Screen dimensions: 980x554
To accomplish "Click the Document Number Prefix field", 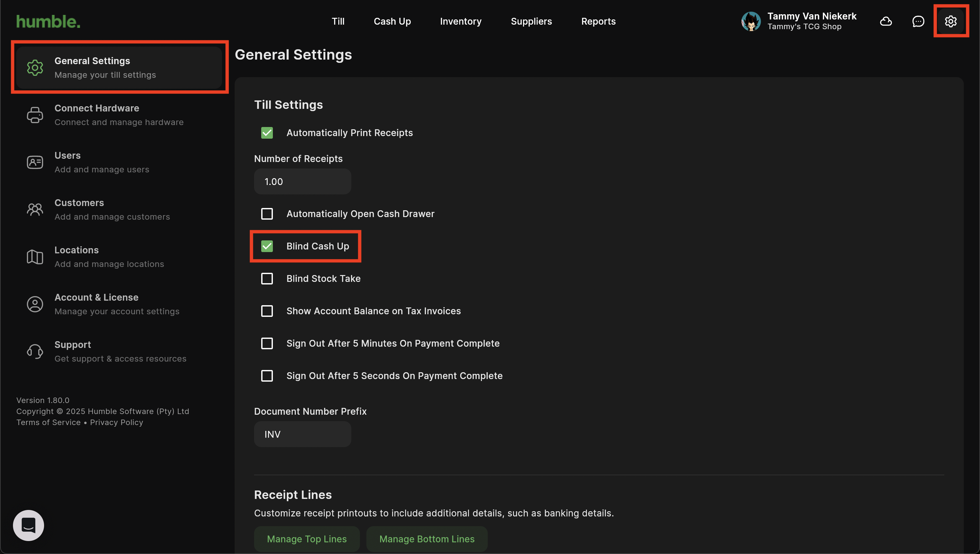I will point(302,434).
